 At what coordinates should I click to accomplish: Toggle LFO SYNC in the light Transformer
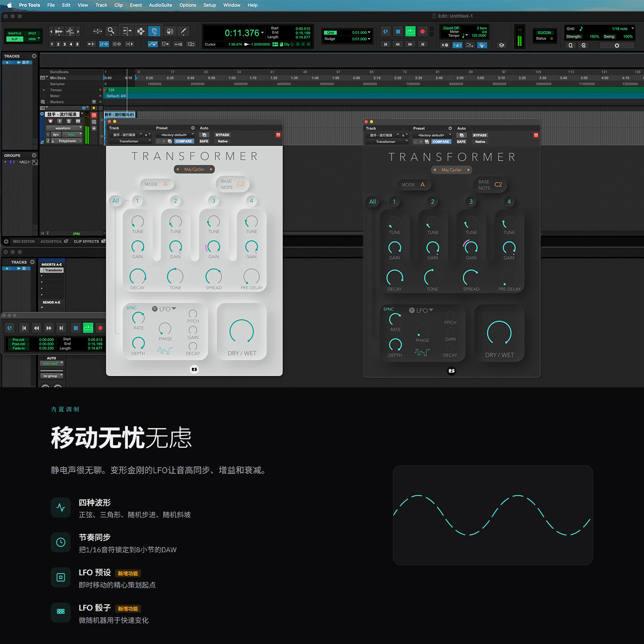coord(131,308)
